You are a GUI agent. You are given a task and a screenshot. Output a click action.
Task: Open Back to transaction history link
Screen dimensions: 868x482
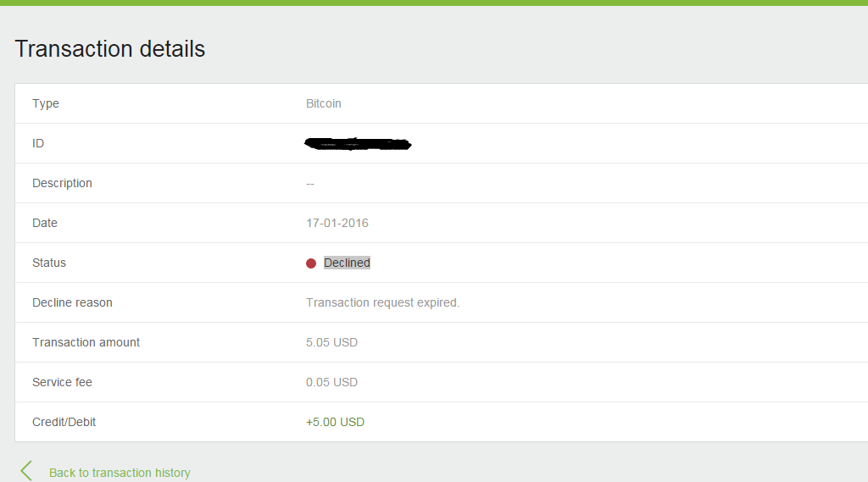pyautogui.click(x=120, y=473)
